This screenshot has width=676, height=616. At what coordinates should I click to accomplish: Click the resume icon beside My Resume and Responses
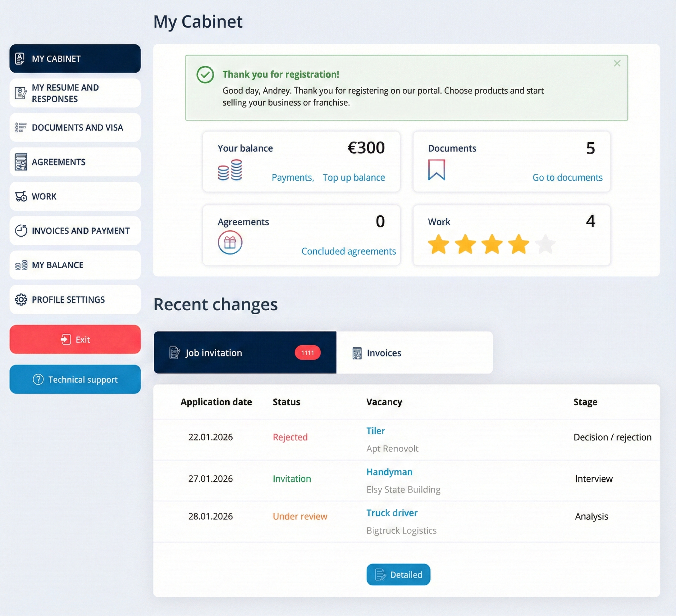21,93
